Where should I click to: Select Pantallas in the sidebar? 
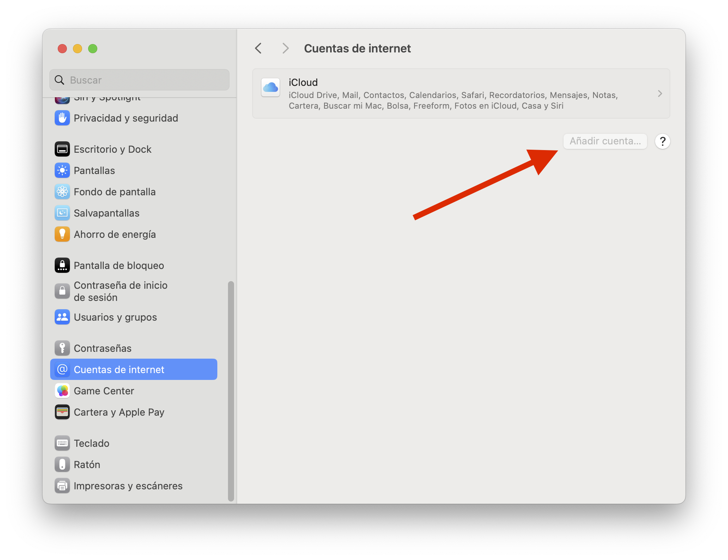click(94, 171)
